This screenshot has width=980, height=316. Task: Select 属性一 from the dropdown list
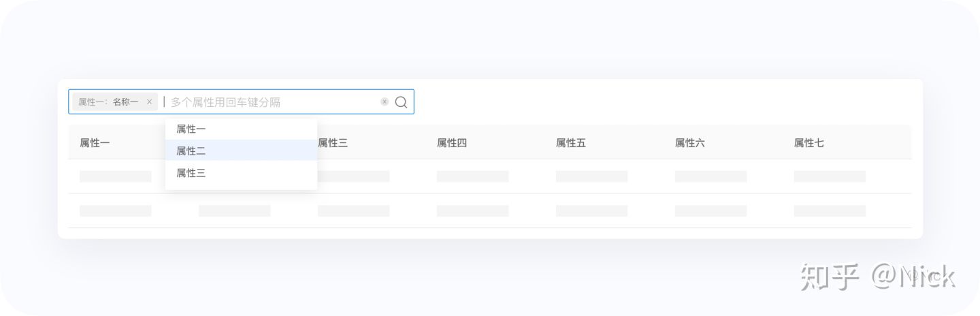click(241, 129)
